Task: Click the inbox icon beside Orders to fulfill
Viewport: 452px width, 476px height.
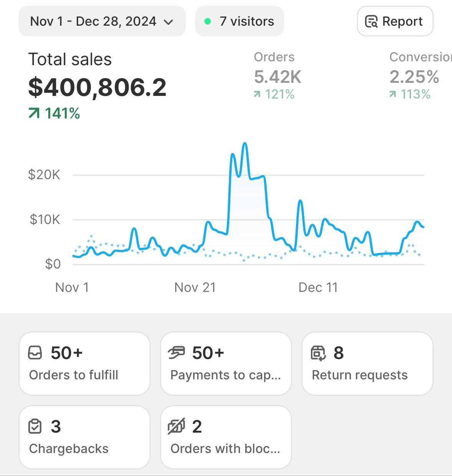Action: [35, 353]
